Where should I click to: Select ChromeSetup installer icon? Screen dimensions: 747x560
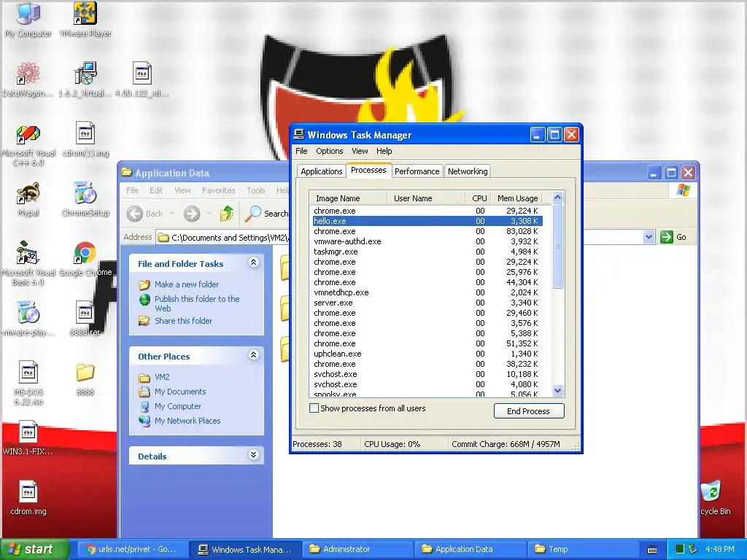coord(85,199)
